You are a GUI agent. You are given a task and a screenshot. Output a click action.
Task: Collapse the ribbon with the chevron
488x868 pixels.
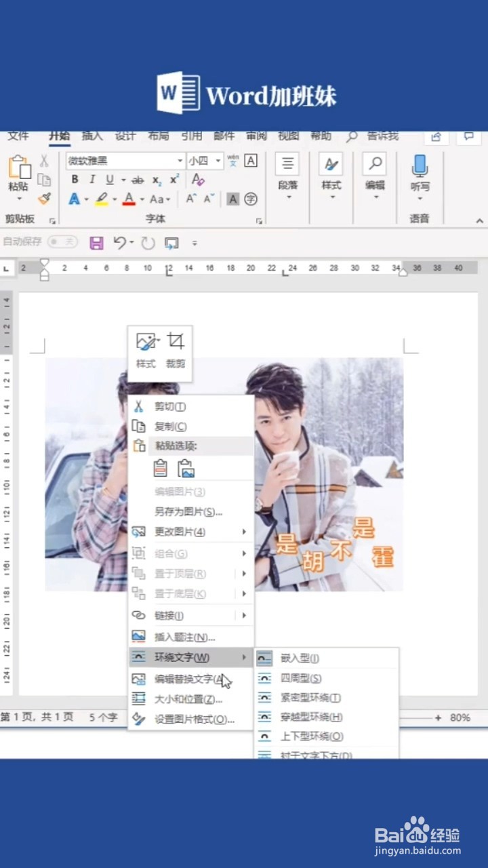click(479, 221)
